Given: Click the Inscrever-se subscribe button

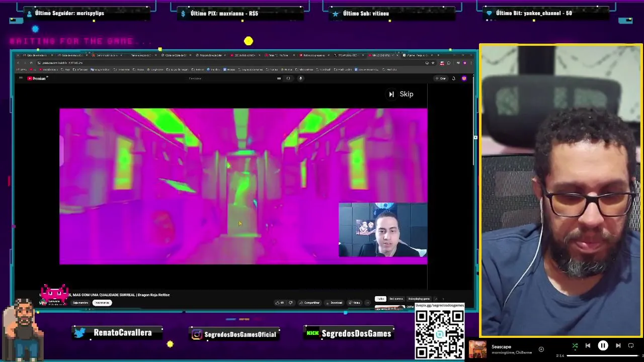Looking at the screenshot, I should [x=102, y=303].
